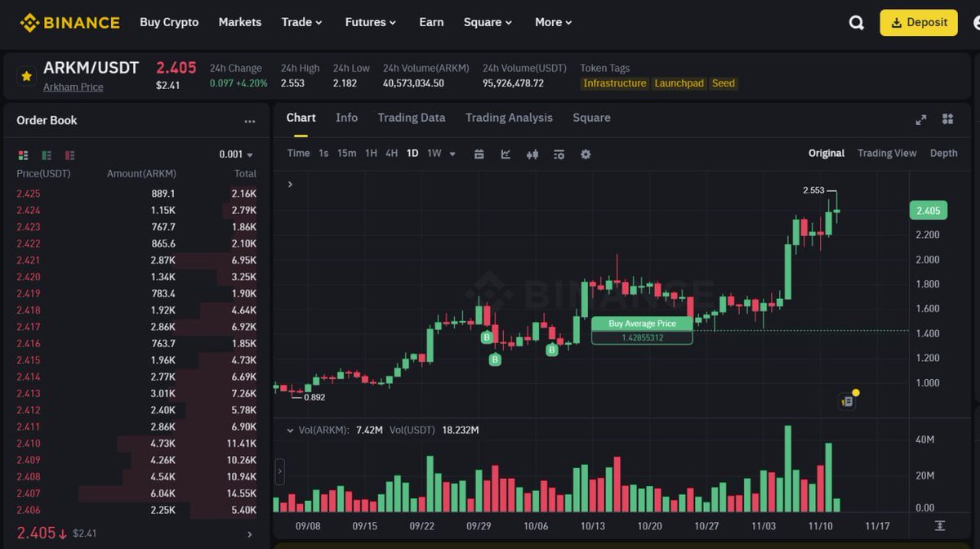Click the Buy Average Price label on chart
Viewport: 980px width, 549px height.
(642, 324)
